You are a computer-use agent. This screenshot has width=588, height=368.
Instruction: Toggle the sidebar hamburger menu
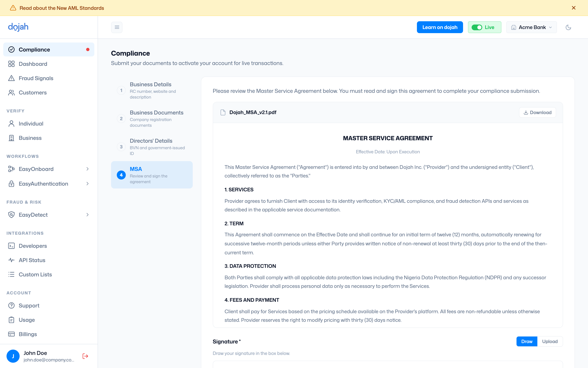tap(117, 27)
